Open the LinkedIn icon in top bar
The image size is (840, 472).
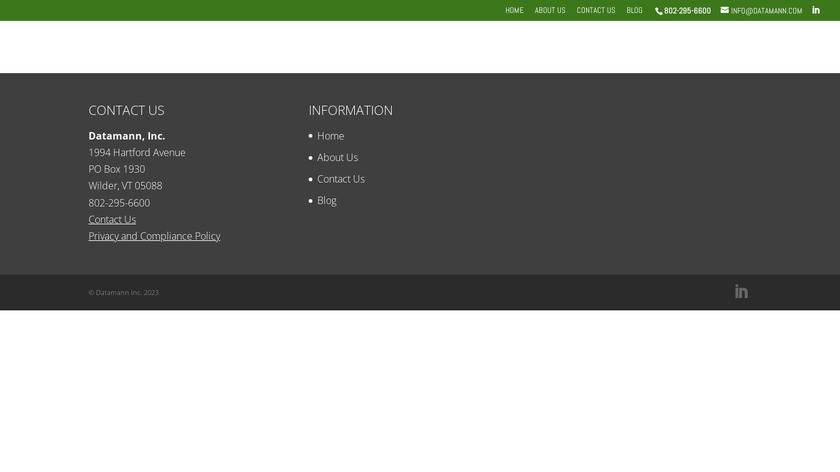pos(815,10)
